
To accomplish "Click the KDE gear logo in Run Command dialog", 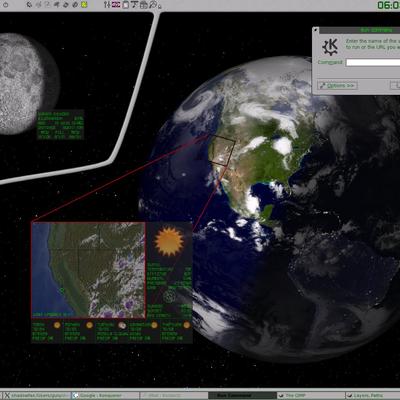I will (x=330, y=47).
